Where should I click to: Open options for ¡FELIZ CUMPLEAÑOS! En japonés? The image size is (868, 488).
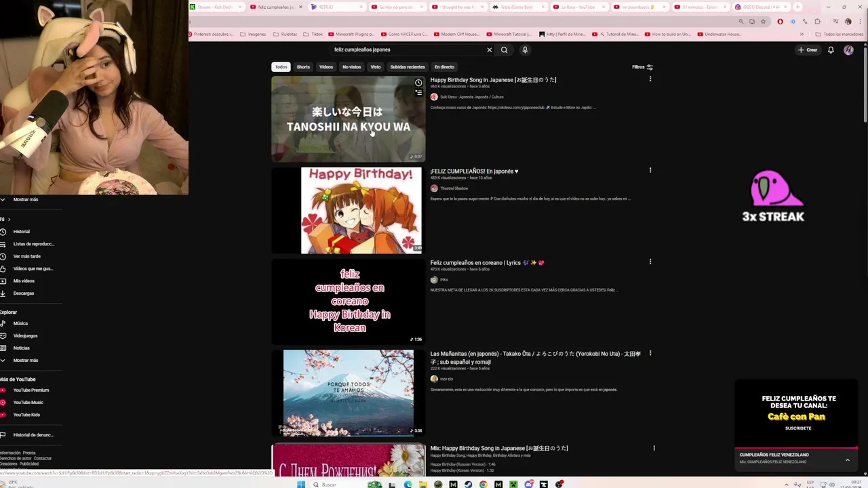(650, 171)
